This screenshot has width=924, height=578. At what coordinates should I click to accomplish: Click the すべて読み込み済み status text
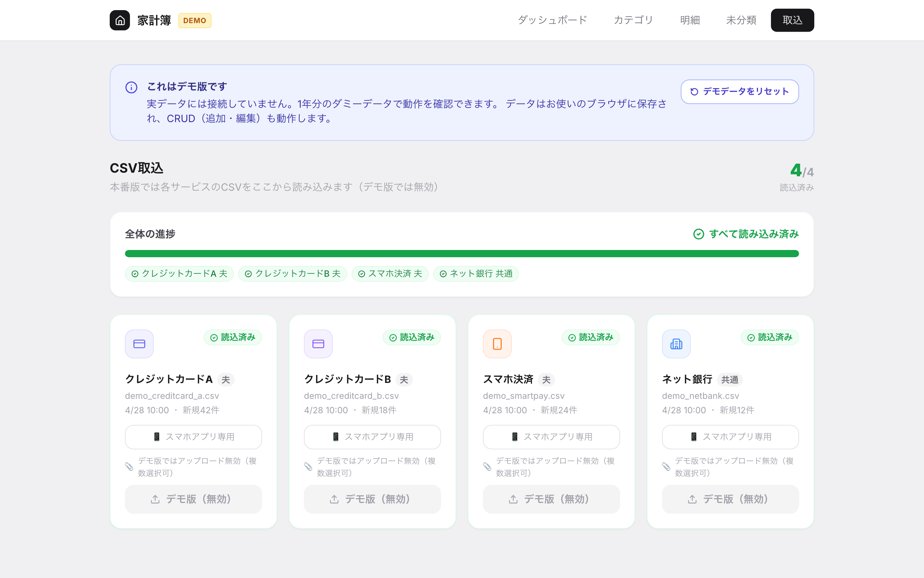754,234
